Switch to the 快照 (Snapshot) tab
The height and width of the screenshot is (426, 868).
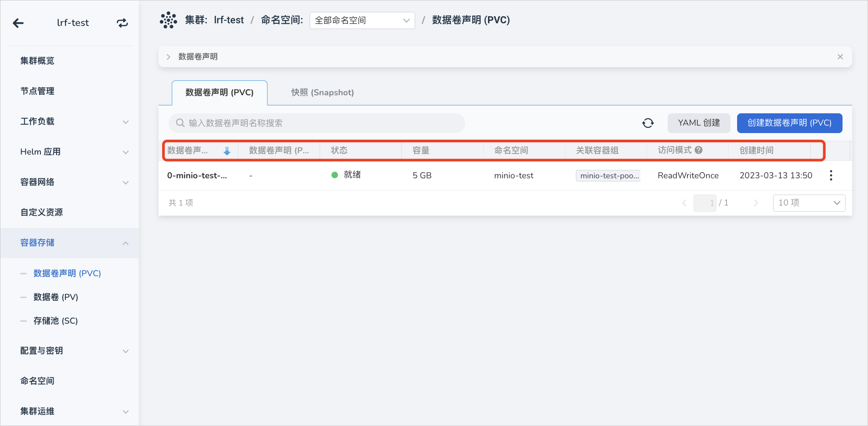(x=322, y=93)
